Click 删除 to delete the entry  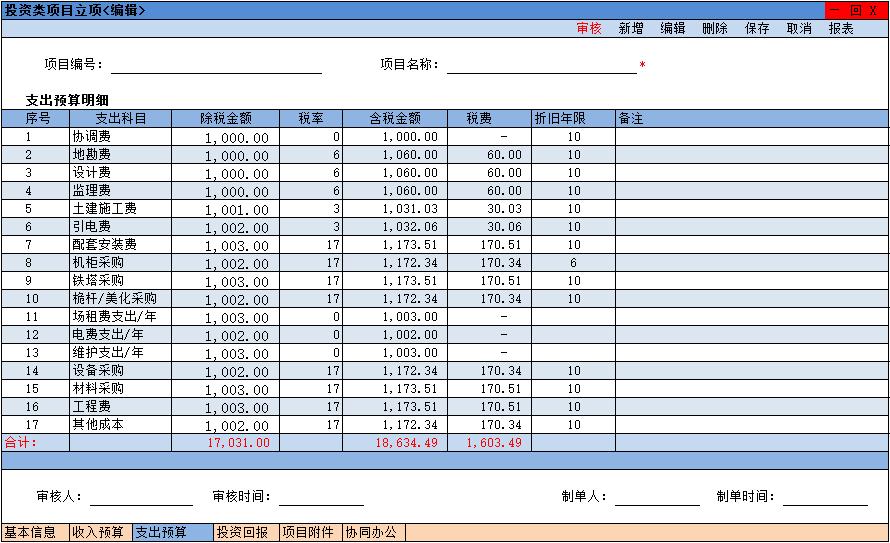click(x=715, y=29)
